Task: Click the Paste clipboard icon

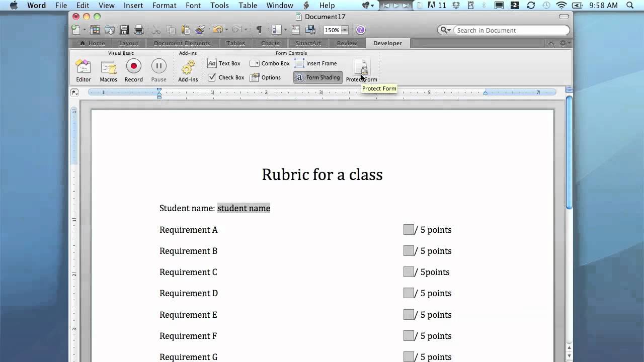Action: tap(186, 30)
